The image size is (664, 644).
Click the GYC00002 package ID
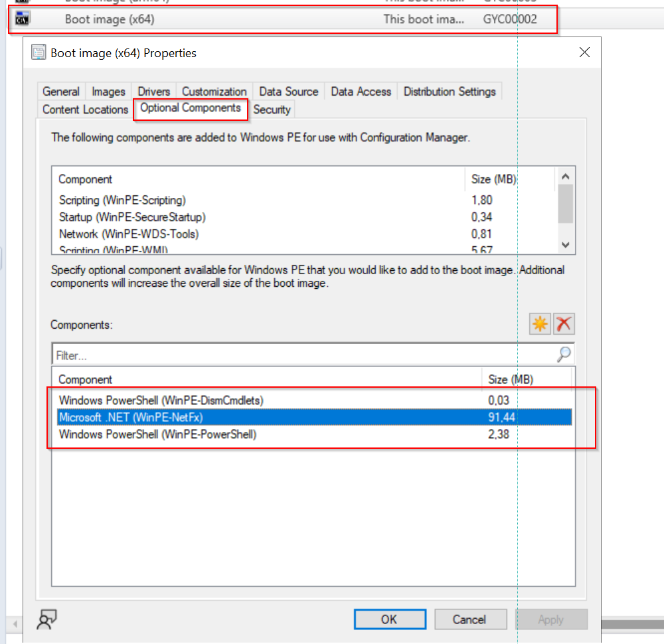[510, 19]
